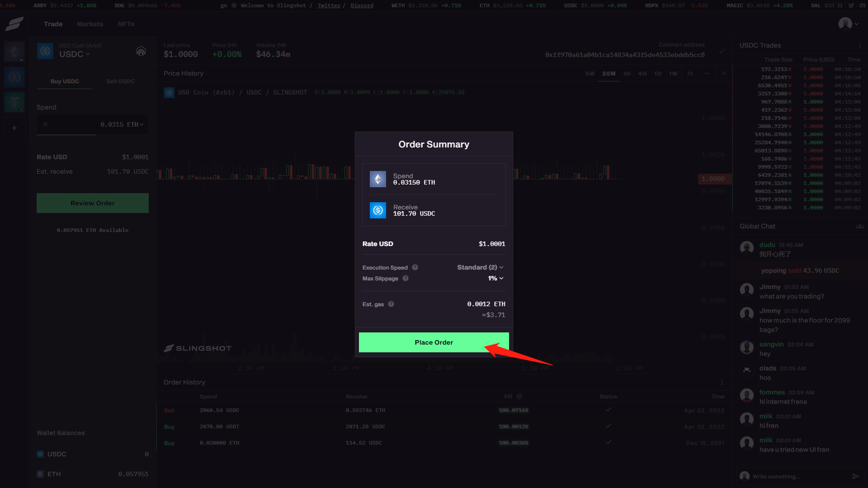Click the Buy 0.030000 ETH order row
868x488 pixels.
coord(444,443)
